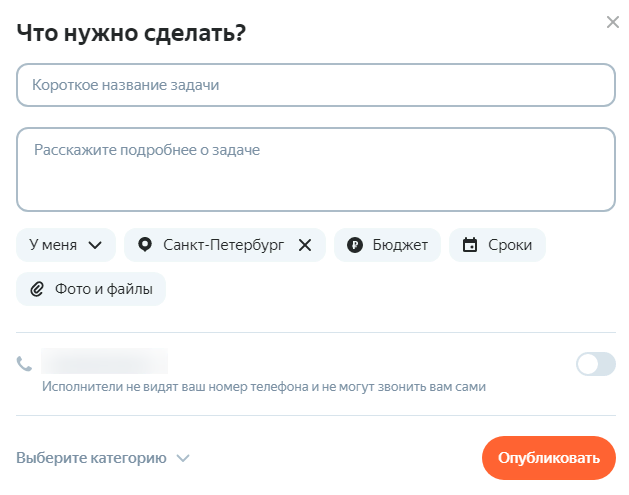Click the phone handset icon
The image size is (629, 495).
point(25,363)
